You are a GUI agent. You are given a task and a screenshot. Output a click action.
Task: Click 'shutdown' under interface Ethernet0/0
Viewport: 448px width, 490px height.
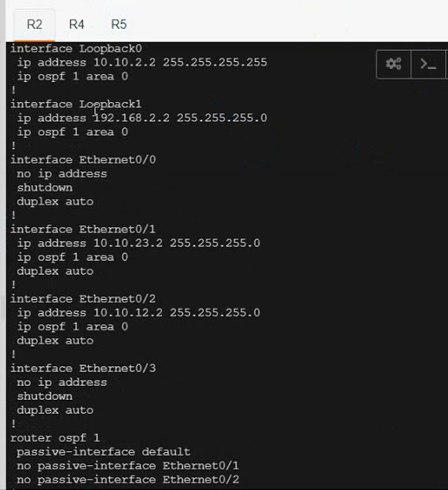pos(44,188)
